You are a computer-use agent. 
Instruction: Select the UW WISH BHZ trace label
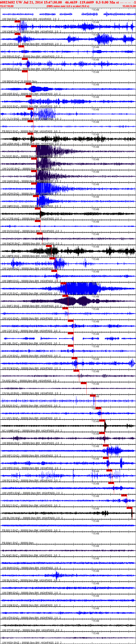coord(32,643)
